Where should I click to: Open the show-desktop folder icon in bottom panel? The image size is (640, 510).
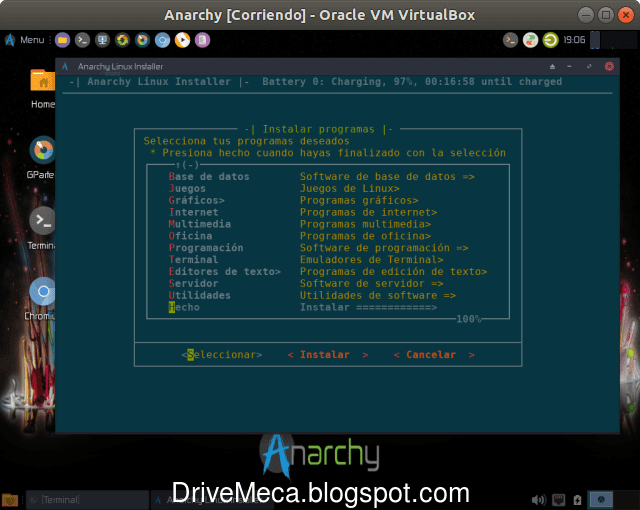coord(10,499)
